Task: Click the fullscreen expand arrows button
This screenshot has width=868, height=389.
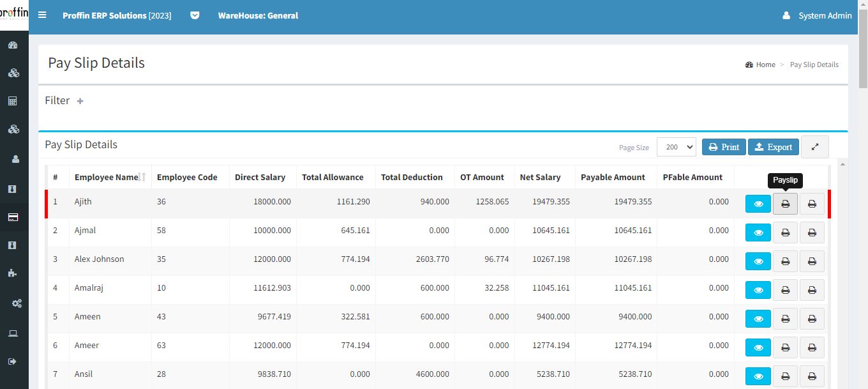Action: [x=814, y=147]
